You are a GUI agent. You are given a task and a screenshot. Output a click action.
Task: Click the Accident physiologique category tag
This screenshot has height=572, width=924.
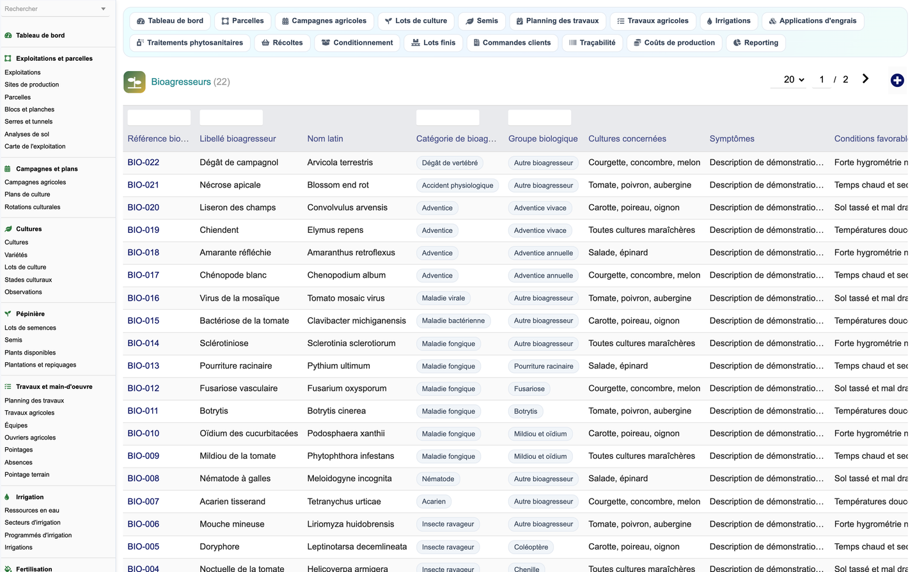[x=457, y=186]
